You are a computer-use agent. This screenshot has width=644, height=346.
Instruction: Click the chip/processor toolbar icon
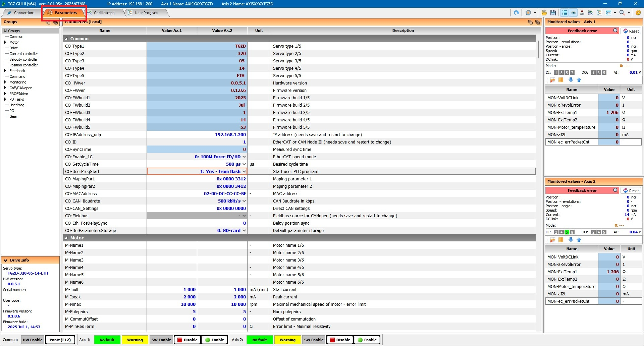[528, 13]
